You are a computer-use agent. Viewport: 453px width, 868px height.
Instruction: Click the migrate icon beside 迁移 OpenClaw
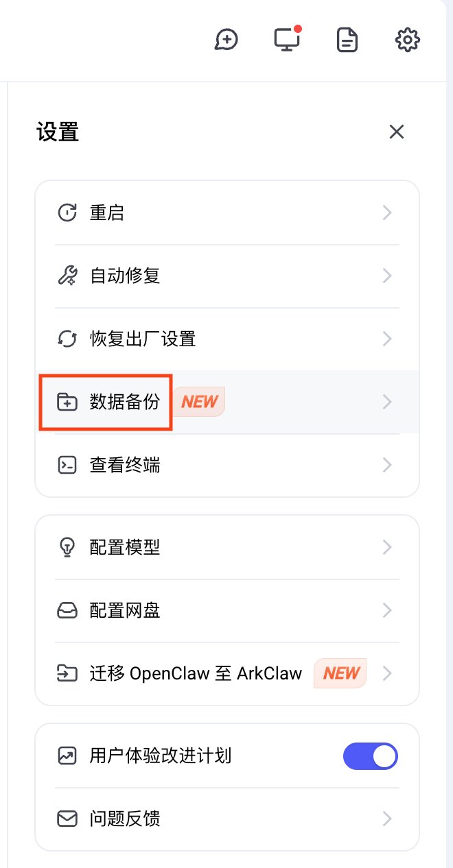(67, 673)
